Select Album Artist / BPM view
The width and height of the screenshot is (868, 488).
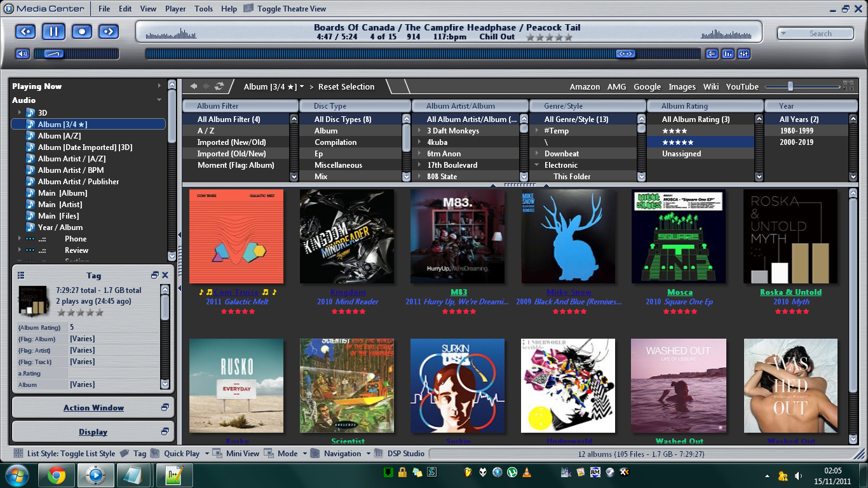(x=71, y=170)
